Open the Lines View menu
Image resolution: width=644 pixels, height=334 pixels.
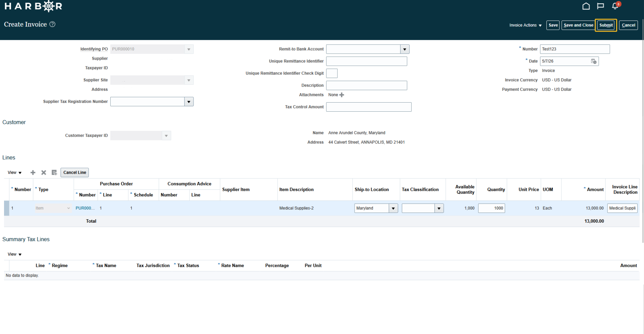coord(14,172)
